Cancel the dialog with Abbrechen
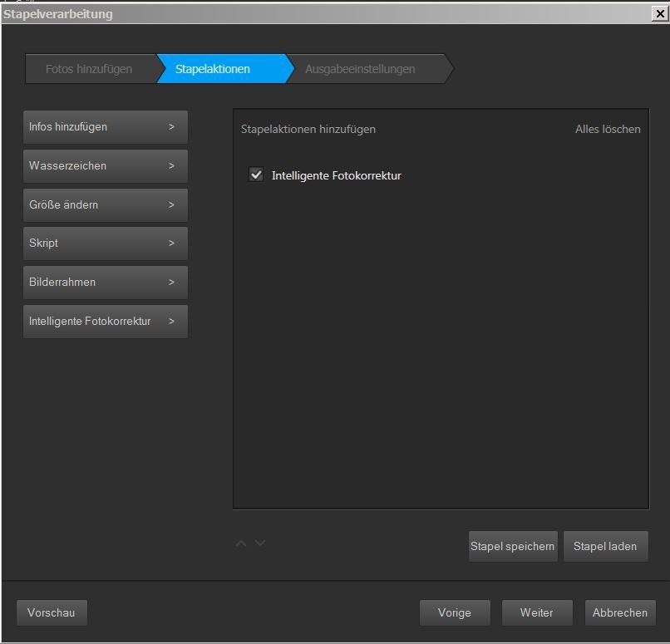 [620, 613]
